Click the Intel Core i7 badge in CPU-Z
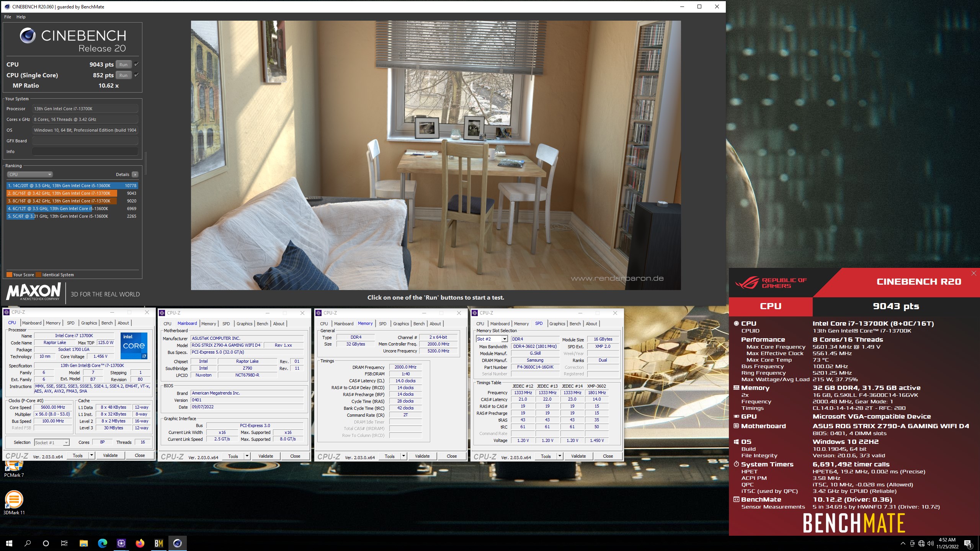Image resolution: width=980 pixels, height=551 pixels. [x=134, y=346]
